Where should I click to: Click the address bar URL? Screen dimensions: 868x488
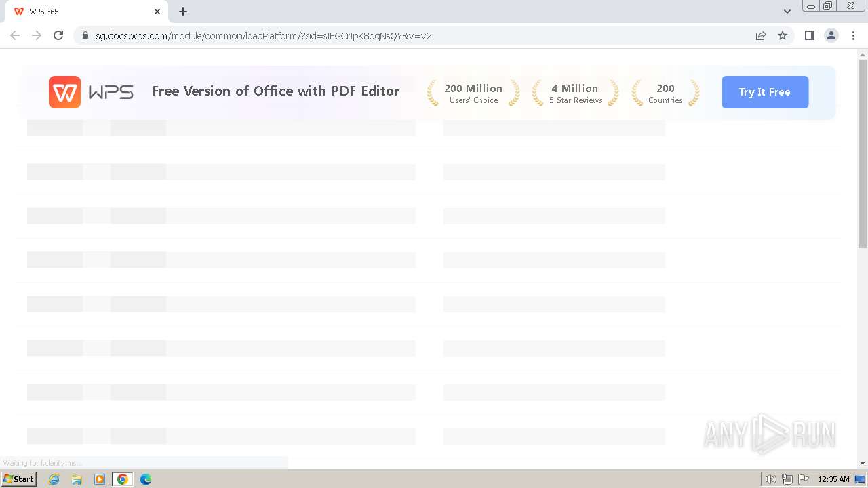[264, 36]
